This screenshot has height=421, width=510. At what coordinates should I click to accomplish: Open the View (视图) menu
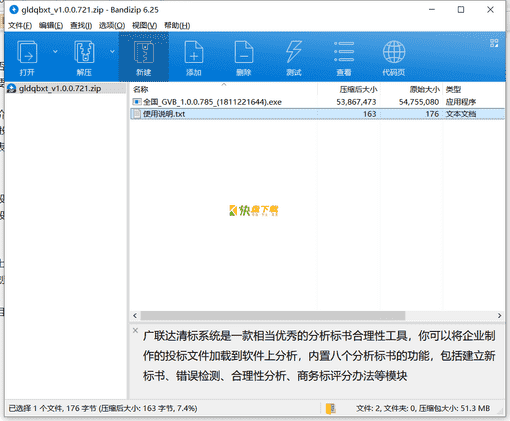pyautogui.click(x=144, y=26)
